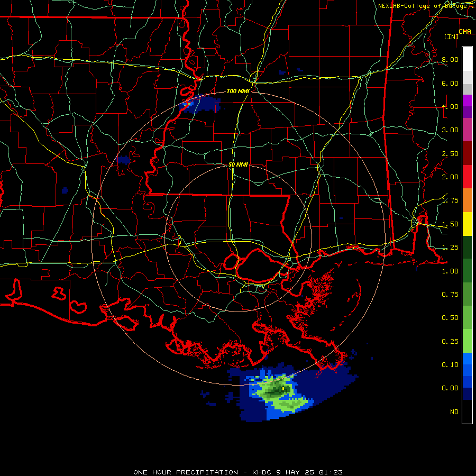Screen dimensions: 476x476
Task: Click the 0.00 legend value
Action: (450, 388)
